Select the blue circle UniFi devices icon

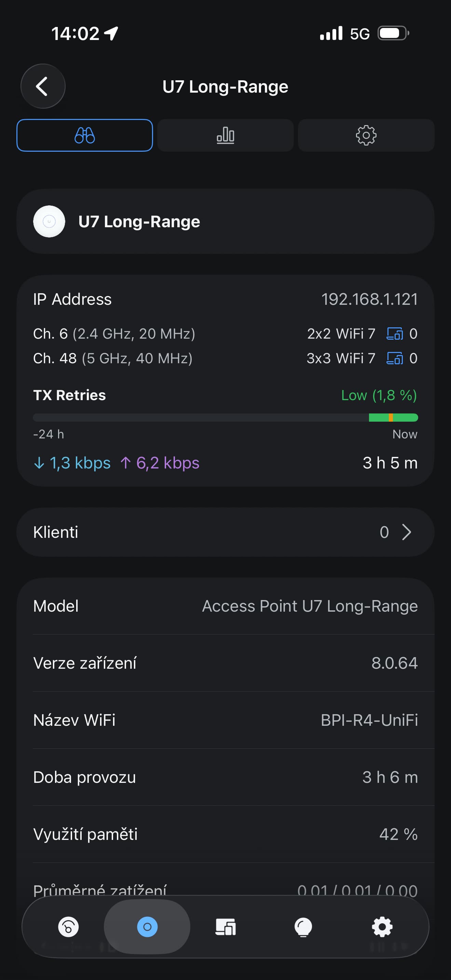147,927
